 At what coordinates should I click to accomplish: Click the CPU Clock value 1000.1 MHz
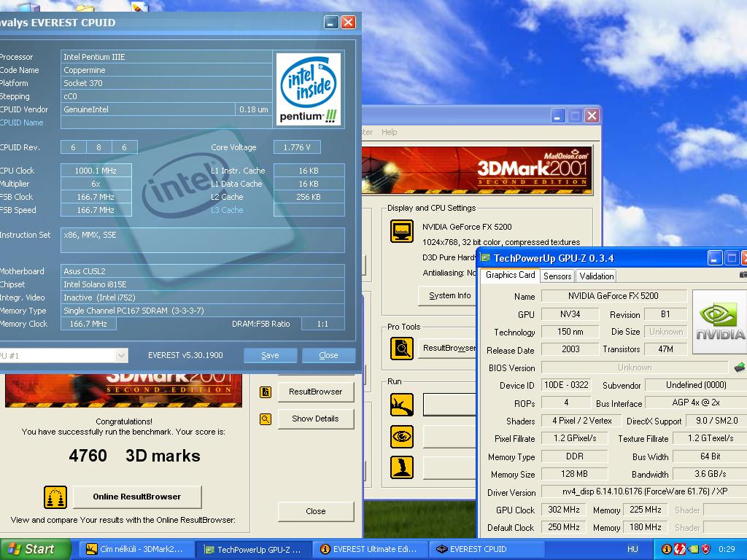click(96, 171)
